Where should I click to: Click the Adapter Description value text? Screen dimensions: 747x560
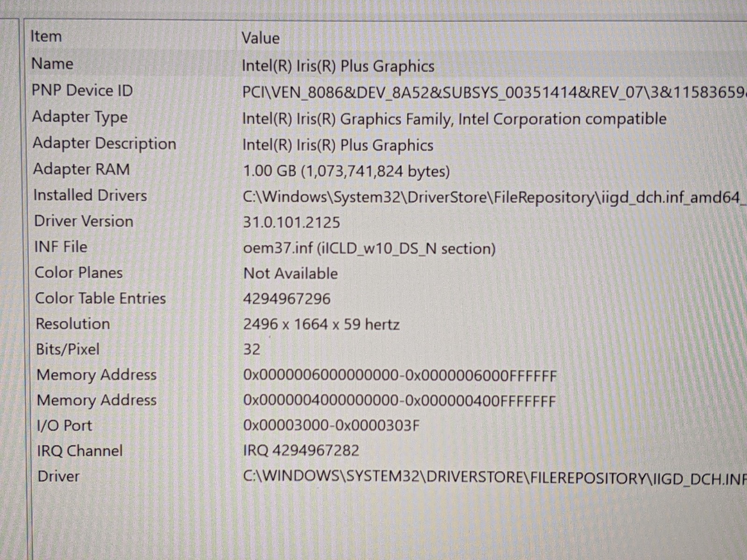[338, 145]
